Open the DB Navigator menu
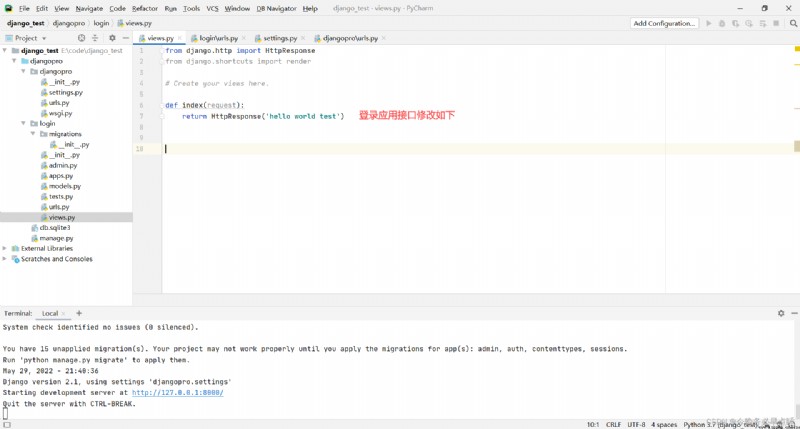Image resolution: width=800 pixels, height=429 pixels. pos(276,9)
